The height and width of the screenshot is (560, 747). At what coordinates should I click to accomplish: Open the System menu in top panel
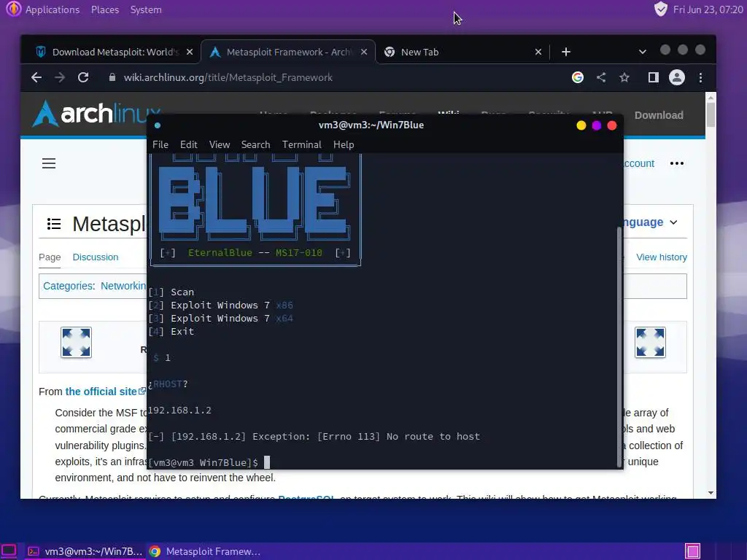[x=146, y=9]
